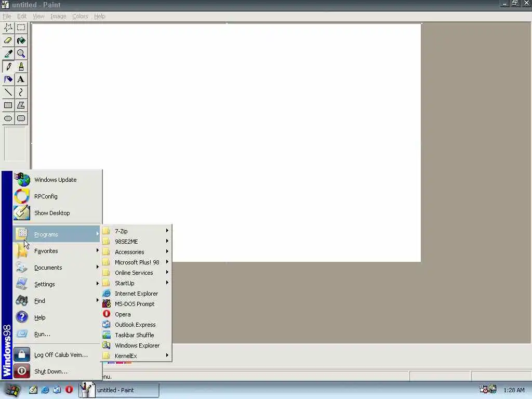Click Internet Explorer quick launch icon
This screenshot has height=399, width=532.
point(45,390)
